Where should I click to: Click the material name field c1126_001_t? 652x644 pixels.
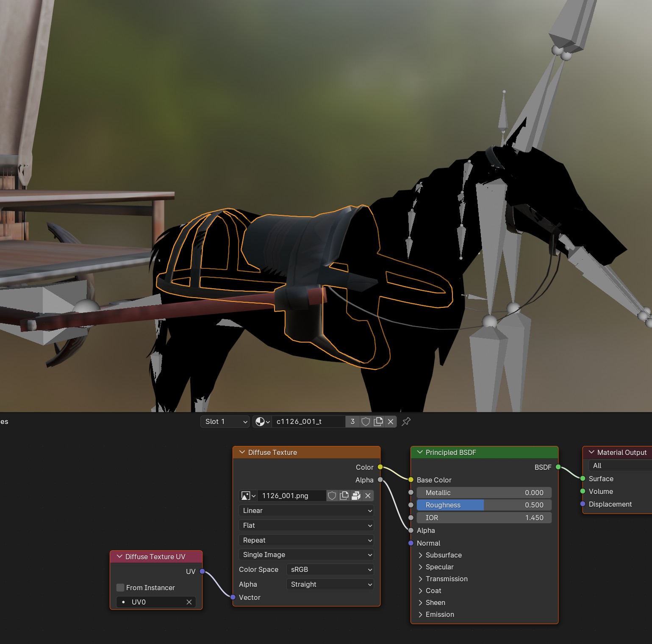pos(309,421)
